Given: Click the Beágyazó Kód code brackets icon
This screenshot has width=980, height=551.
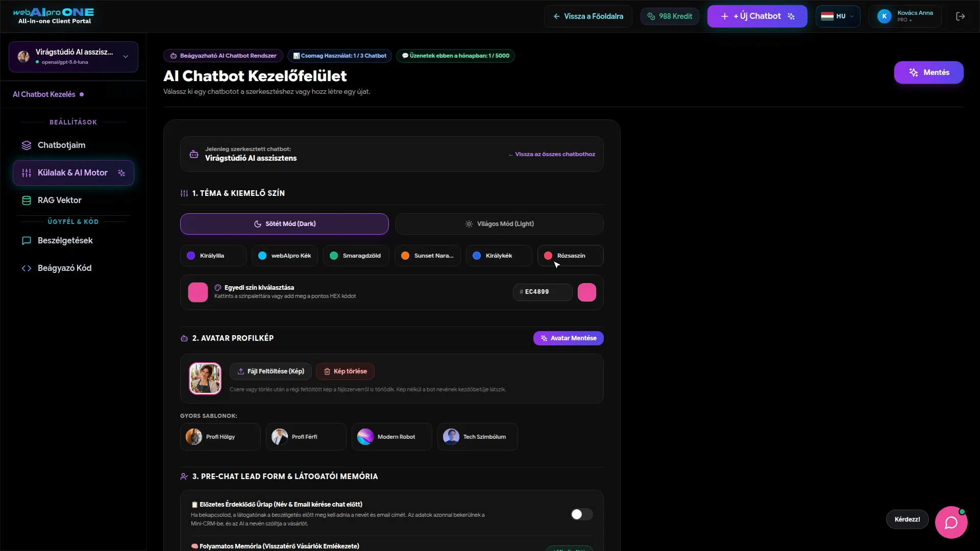Looking at the screenshot, I should [x=27, y=268].
